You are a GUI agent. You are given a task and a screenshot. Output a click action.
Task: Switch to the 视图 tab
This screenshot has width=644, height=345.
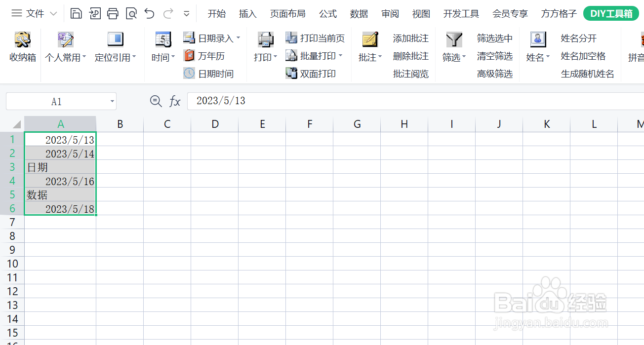point(421,14)
